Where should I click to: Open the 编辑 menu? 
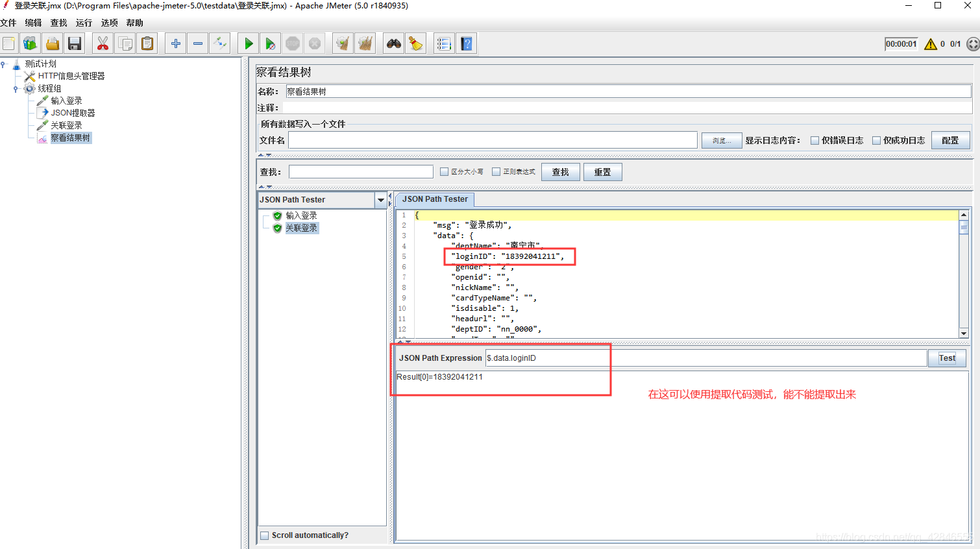tap(34, 23)
